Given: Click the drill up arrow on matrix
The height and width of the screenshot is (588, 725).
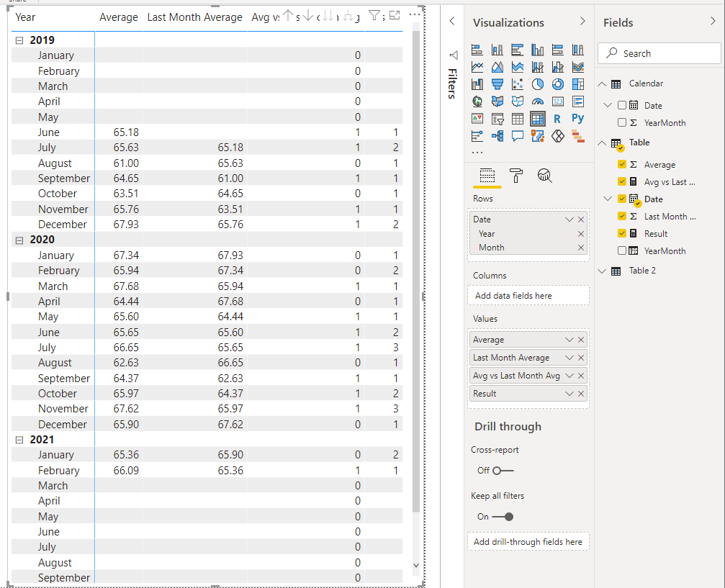Looking at the screenshot, I should 288,16.
